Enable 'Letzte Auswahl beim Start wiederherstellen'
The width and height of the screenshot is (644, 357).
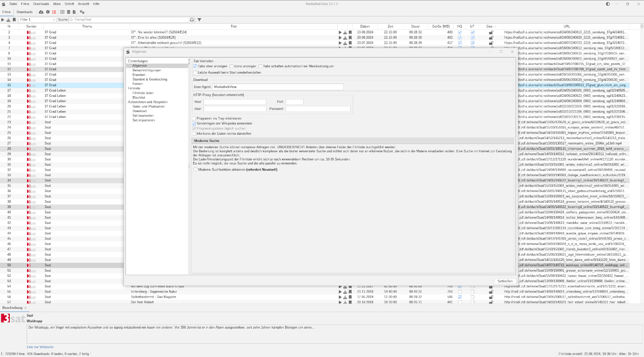tap(195, 72)
